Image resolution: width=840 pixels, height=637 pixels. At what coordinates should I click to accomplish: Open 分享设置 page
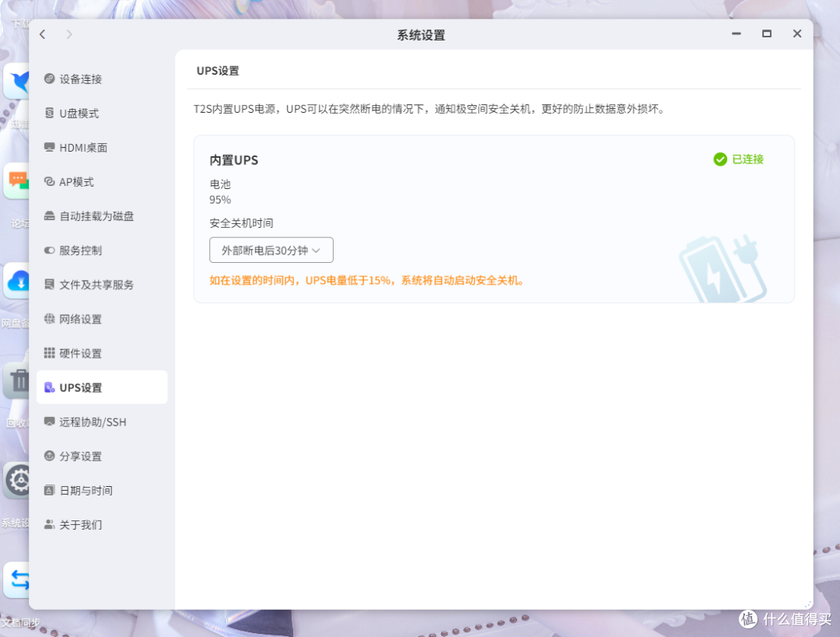coord(102,456)
